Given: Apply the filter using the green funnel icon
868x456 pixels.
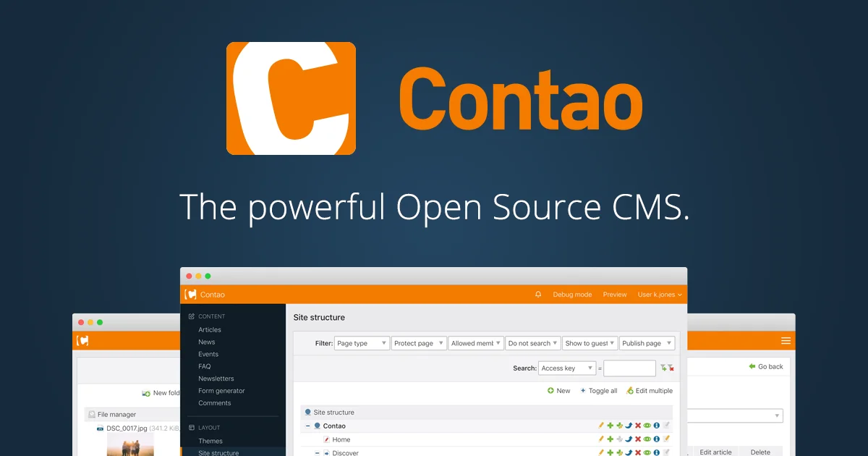Looking at the screenshot, I should click(x=663, y=368).
